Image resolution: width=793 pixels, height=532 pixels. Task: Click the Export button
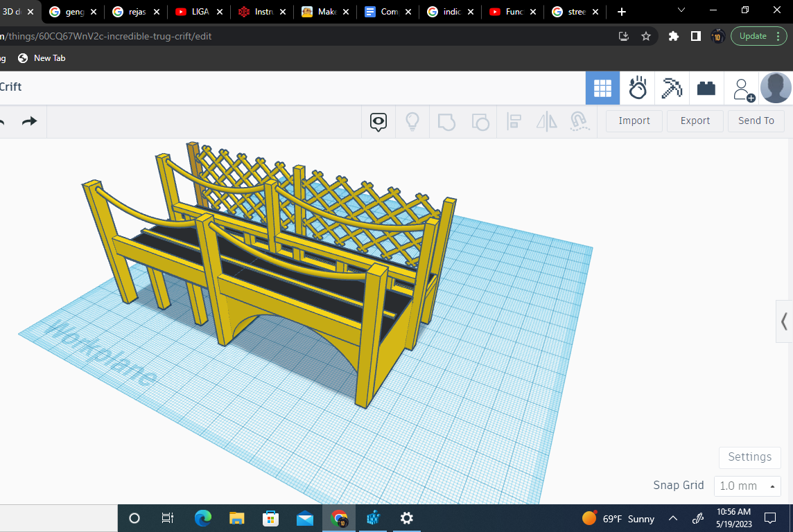click(x=695, y=121)
